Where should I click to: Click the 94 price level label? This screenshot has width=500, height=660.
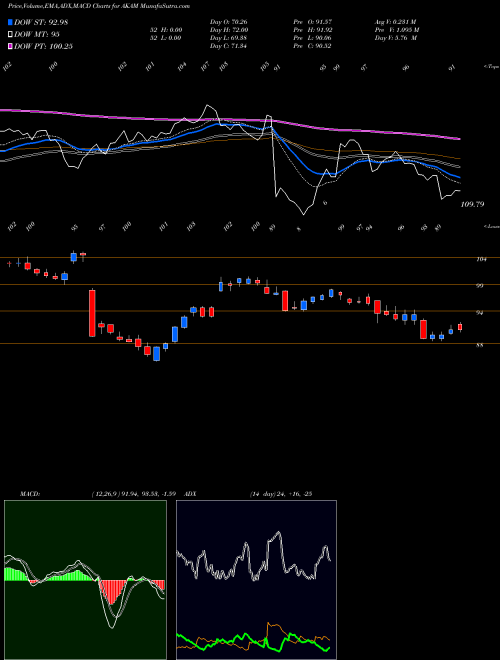point(480,313)
